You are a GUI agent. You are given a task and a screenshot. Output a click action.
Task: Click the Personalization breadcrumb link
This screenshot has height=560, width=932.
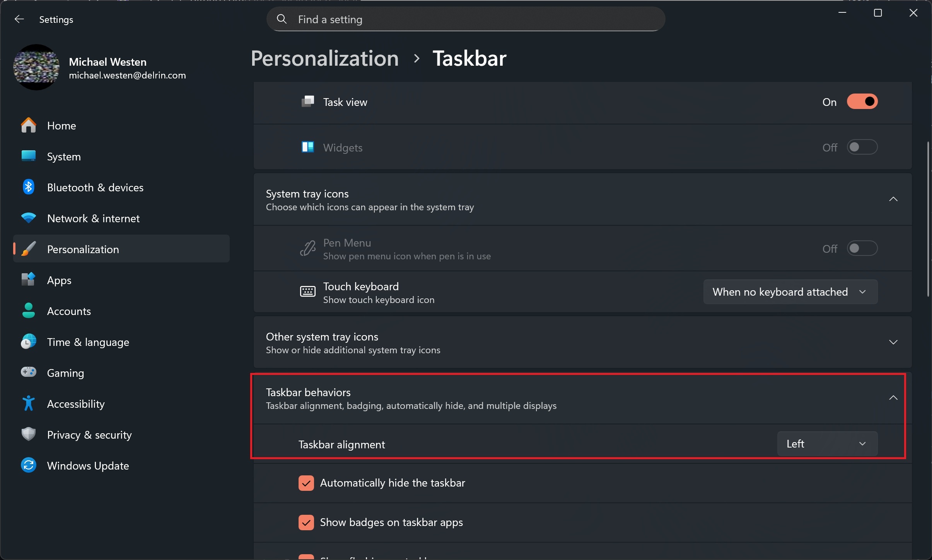click(x=324, y=58)
